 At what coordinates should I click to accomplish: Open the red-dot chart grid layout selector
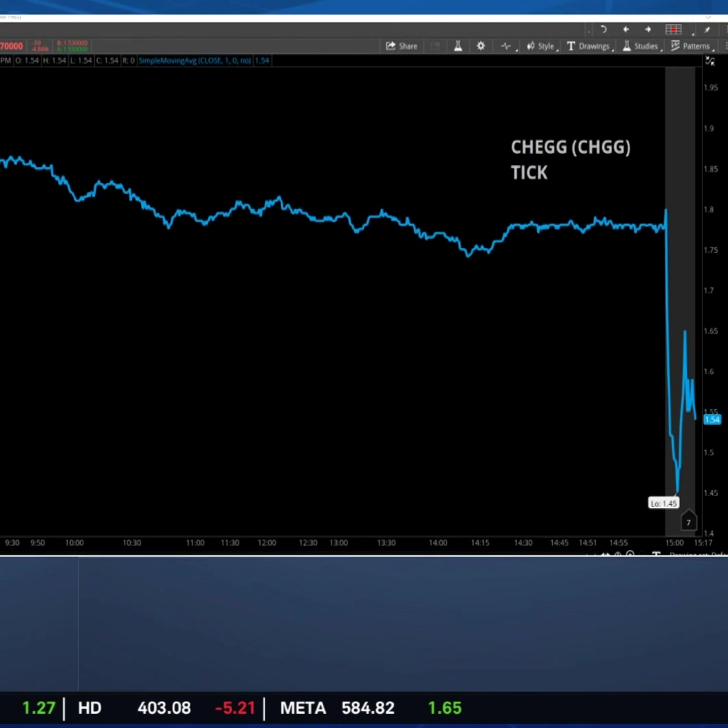point(674,29)
